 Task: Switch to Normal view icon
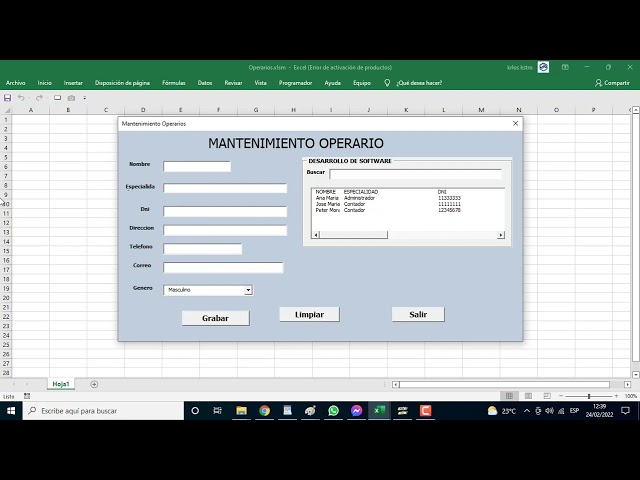pyautogui.click(x=509, y=396)
